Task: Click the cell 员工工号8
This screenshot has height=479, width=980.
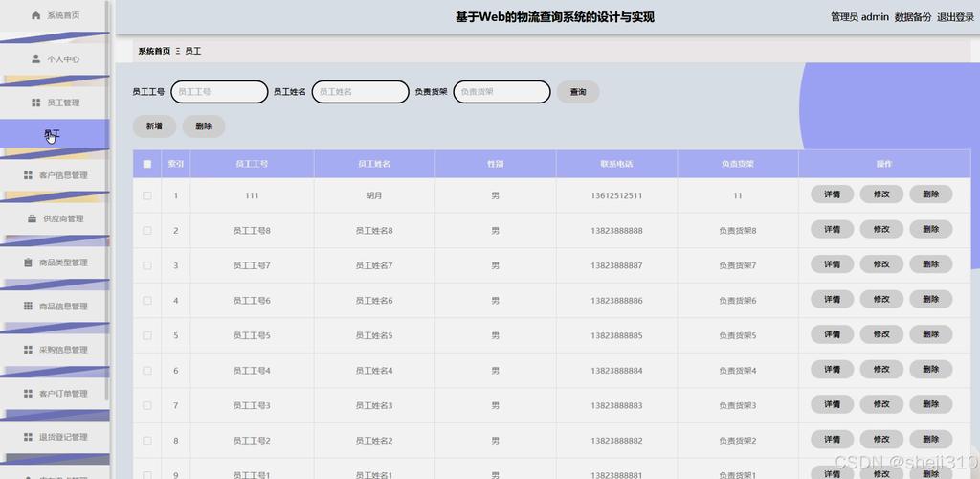Action: (x=252, y=231)
